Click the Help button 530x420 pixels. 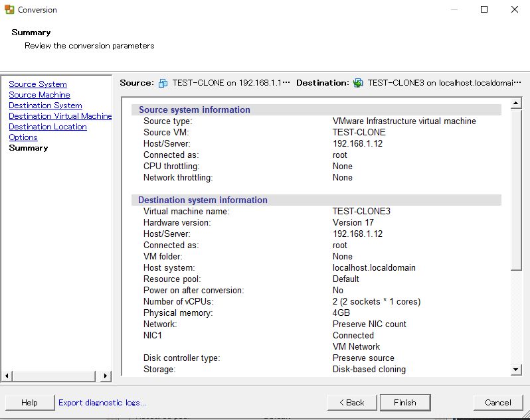pos(29,403)
